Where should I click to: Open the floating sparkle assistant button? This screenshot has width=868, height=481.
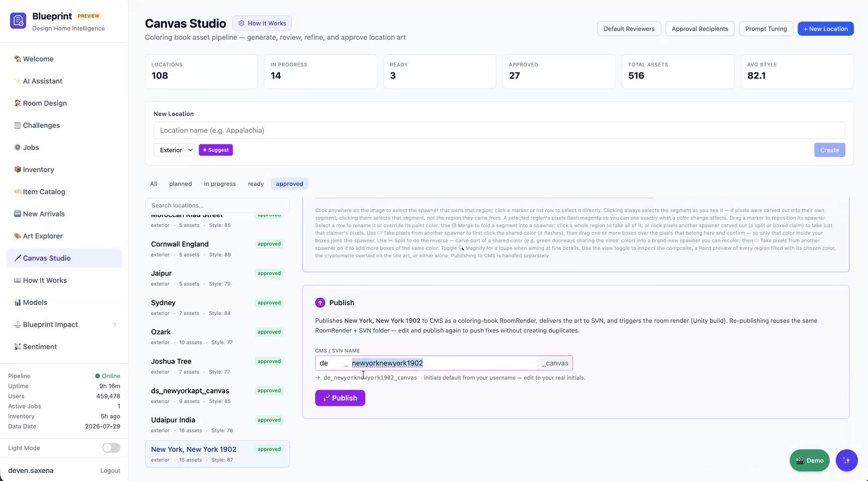pyautogui.click(x=846, y=460)
